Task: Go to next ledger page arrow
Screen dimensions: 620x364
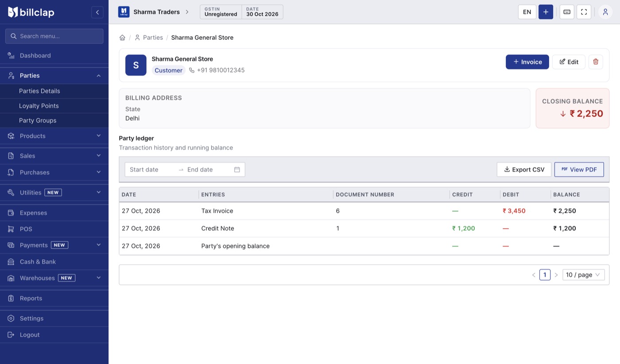Action: 556,275
